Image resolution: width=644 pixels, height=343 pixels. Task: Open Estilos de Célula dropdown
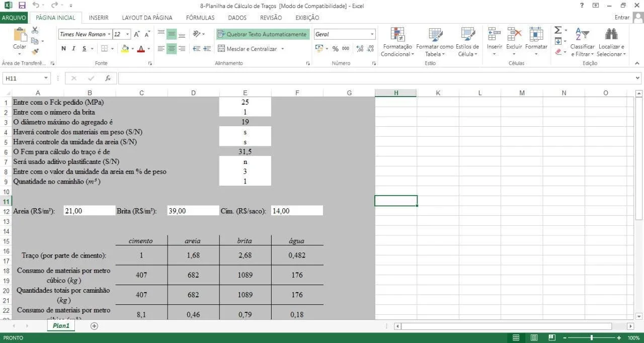coord(467,42)
